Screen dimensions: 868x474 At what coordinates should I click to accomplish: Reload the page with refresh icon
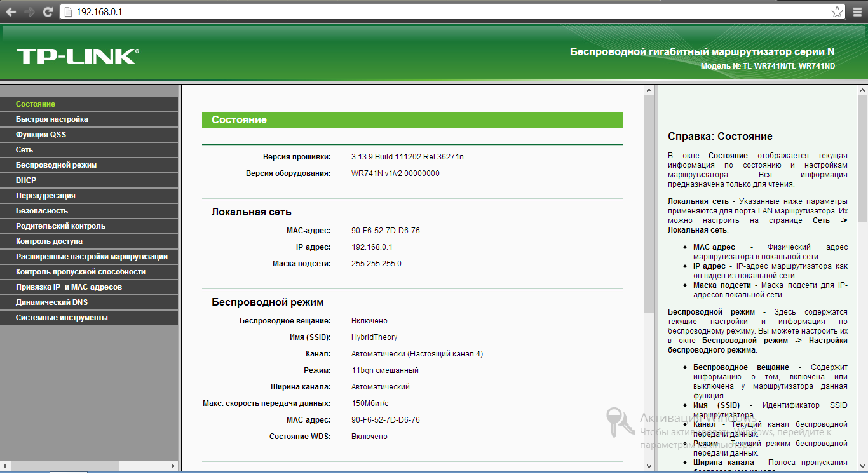48,11
